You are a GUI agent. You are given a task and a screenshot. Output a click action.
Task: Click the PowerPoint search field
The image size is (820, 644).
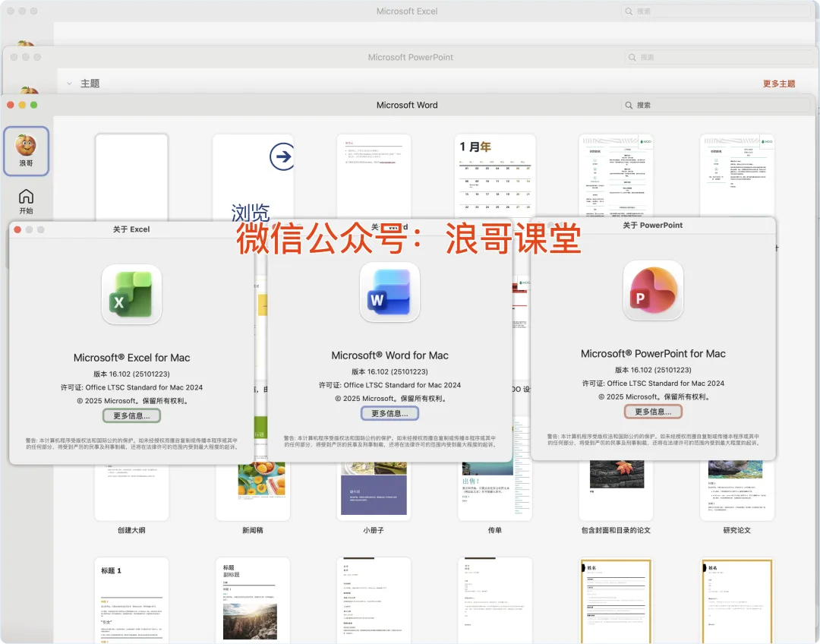(719, 57)
